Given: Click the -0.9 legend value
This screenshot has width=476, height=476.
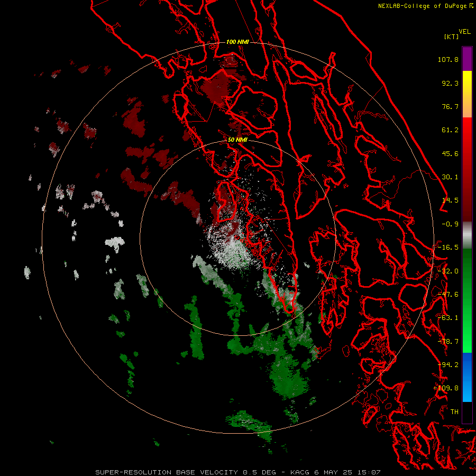Looking at the screenshot, I should (450, 224).
